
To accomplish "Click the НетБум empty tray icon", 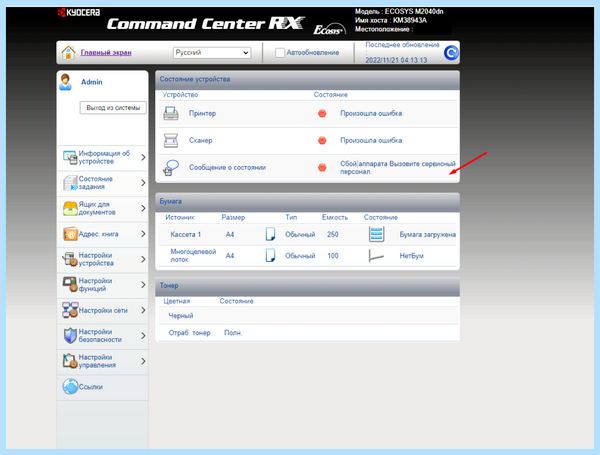I will point(376,256).
